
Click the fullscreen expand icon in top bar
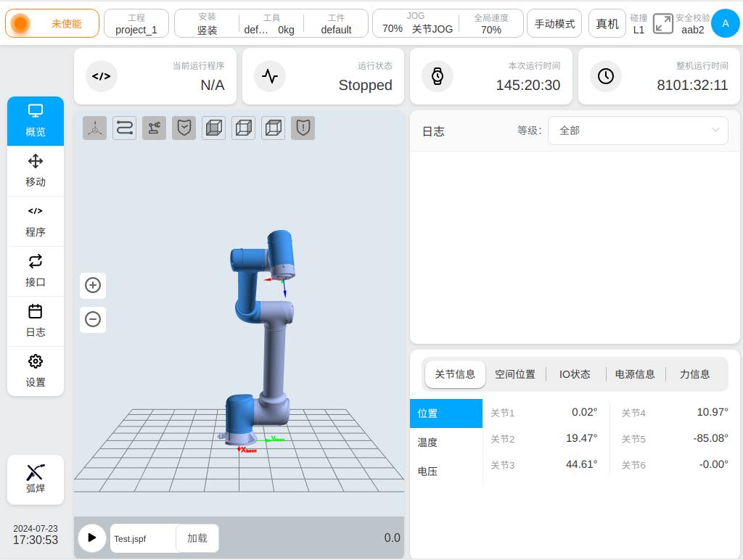[x=662, y=24]
